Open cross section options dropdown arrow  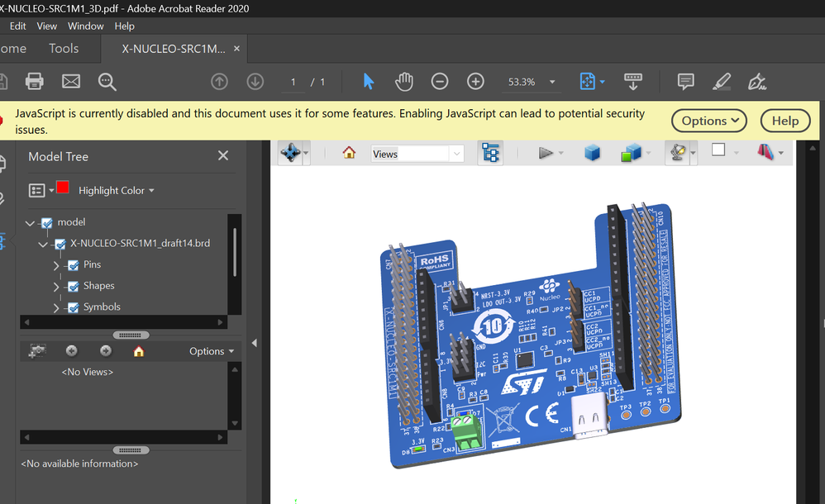click(x=781, y=153)
